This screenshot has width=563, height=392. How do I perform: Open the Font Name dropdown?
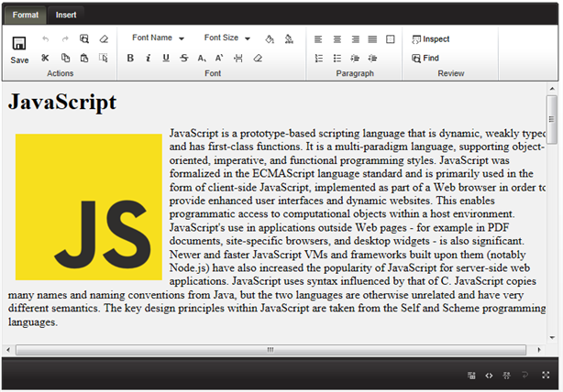click(x=159, y=38)
